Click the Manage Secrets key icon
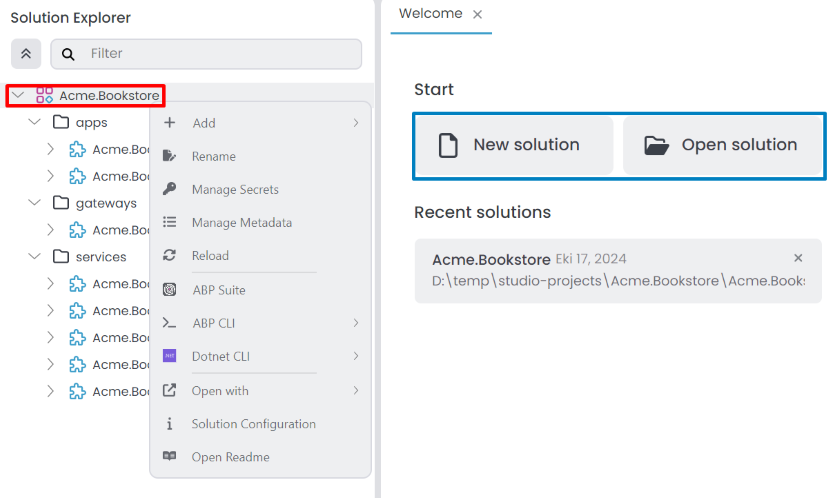The height and width of the screenshot is (498, 830). click(170, 189)
